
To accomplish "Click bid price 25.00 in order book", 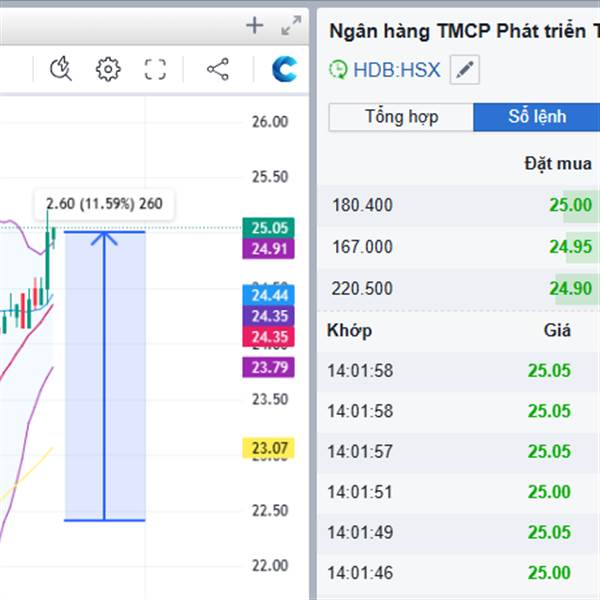I will pyautogui.click(x=571, y=205).
